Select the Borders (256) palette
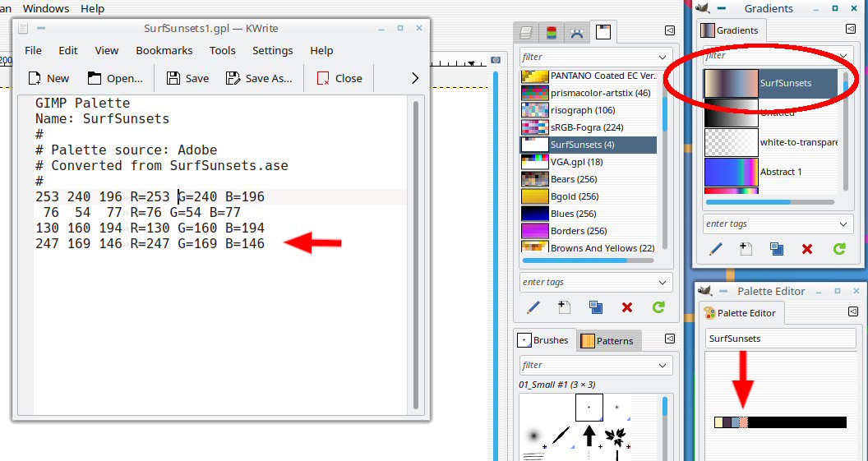The width and height of the screenshot is (868, 461). [589, 230]
